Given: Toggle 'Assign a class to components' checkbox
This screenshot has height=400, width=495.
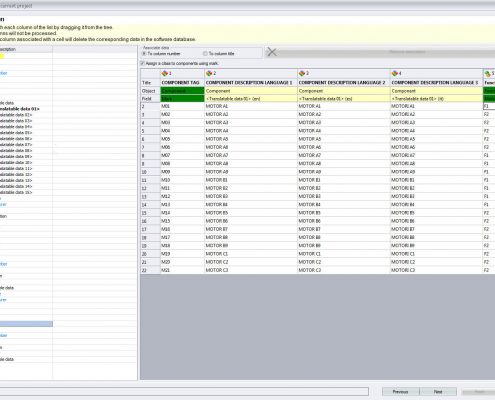Looking at the screenshot, I should (143, 63).
